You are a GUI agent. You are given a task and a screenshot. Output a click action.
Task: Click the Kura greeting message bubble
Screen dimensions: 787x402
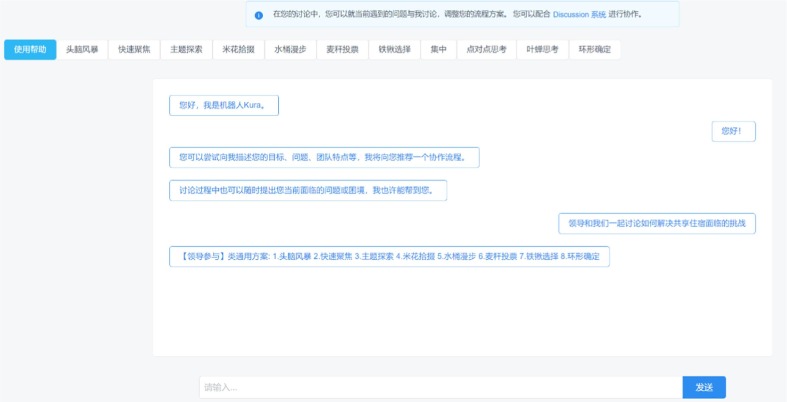point(224,105)
